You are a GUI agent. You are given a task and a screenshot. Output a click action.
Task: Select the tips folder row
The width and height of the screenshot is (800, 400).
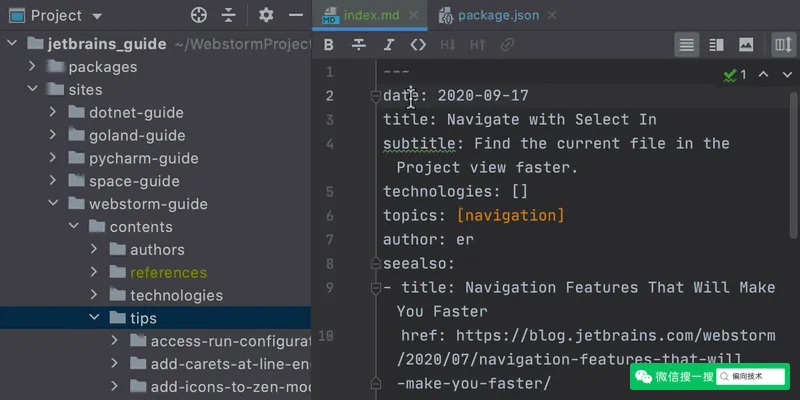point(155,318)
